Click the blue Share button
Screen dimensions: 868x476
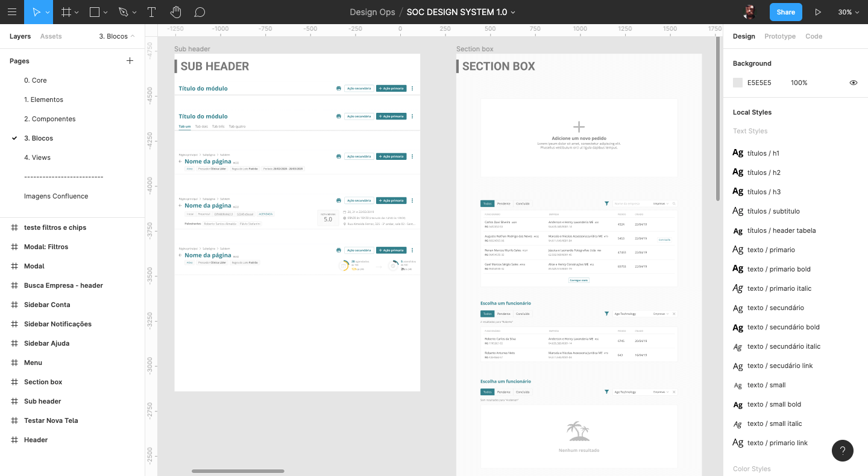785,12
